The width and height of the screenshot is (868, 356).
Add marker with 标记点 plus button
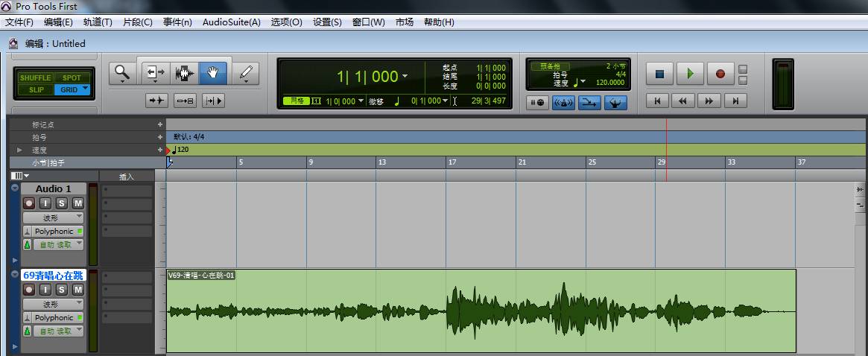[160, 124]
